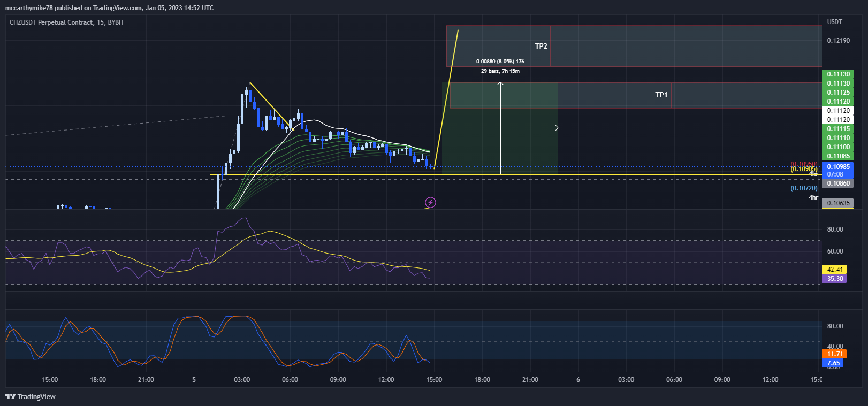Viewport: 868px width, 406px height.
Task: Click the blue (0.10720) level label
Action: pyautogui.click(x=804, y=188)
